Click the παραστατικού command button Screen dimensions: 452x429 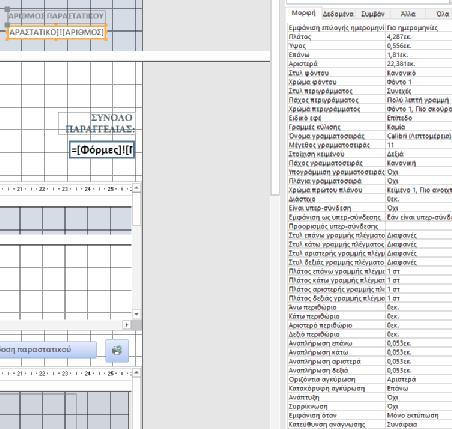tap(47, 350)
